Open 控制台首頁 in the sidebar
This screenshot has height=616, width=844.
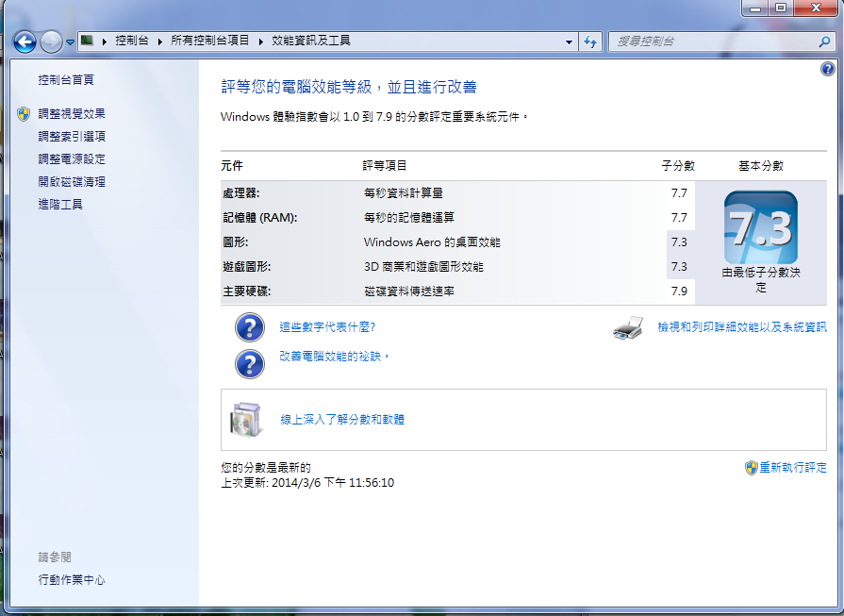(x=66, y=79)
